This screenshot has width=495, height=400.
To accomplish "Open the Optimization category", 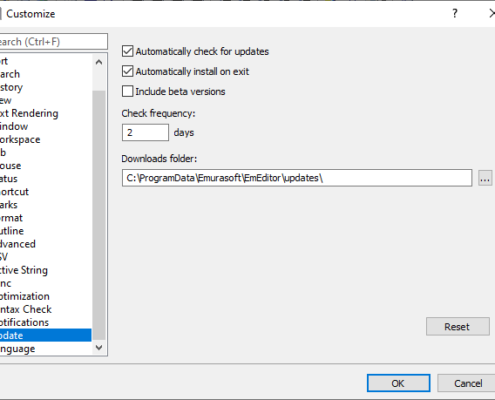I will click(x=25, y=296).
